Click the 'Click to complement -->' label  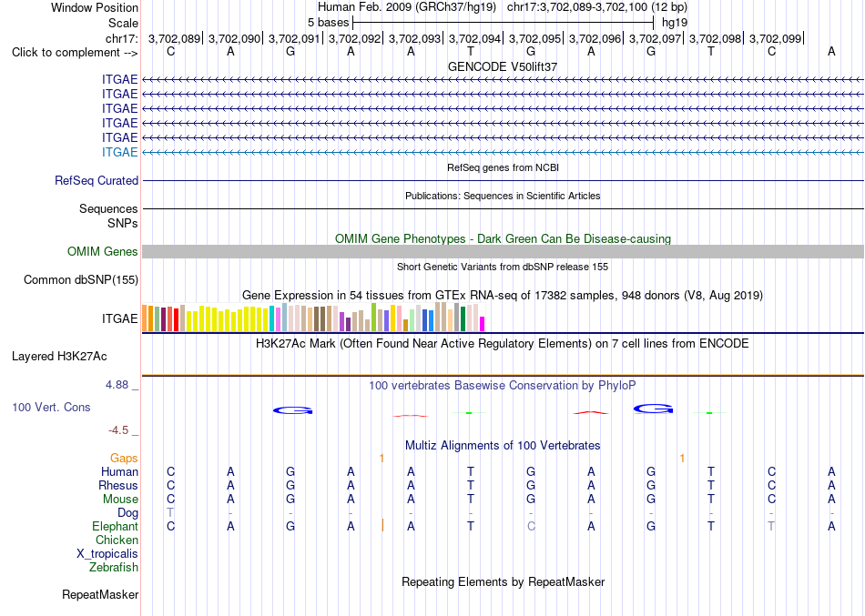click(x=75, y=53)
